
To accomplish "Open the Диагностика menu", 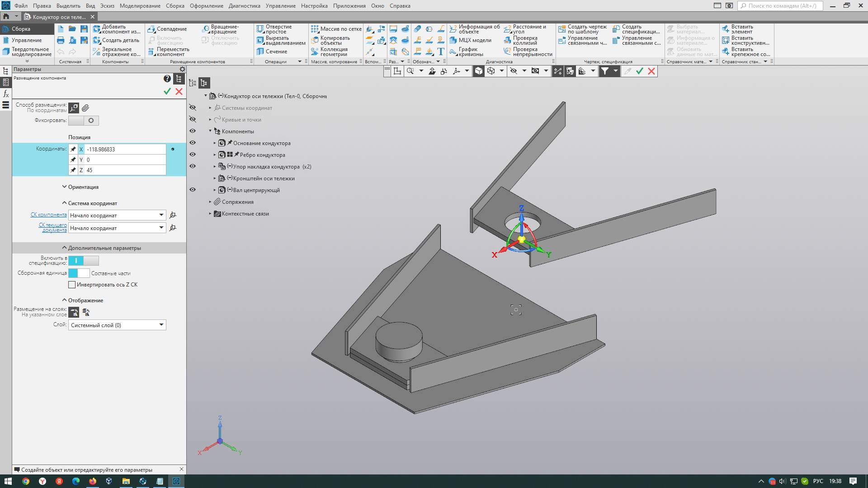I will (x=244, y=6).
